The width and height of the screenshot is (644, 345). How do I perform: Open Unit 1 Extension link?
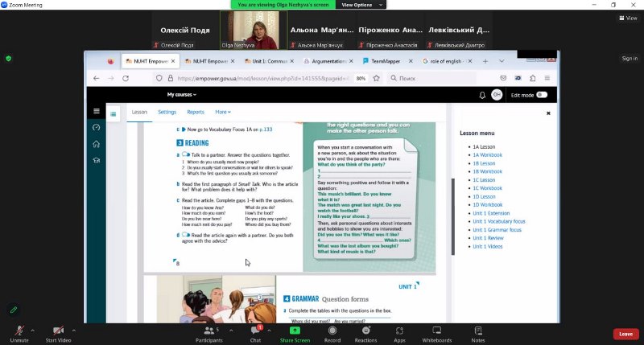(491, 213)
